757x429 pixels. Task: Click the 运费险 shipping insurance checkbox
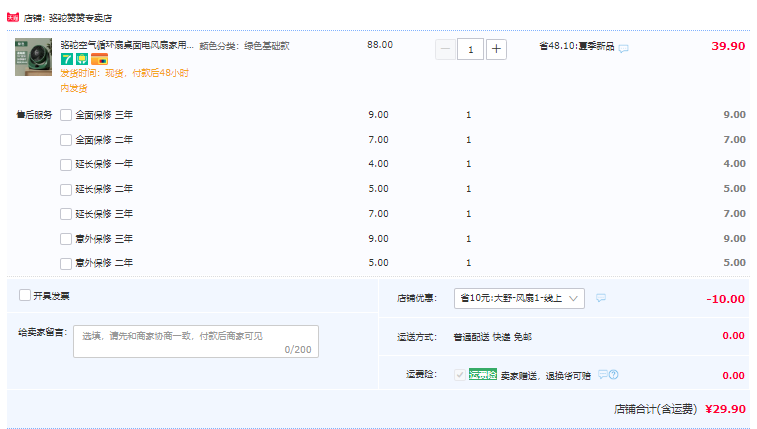pos(460,374)
